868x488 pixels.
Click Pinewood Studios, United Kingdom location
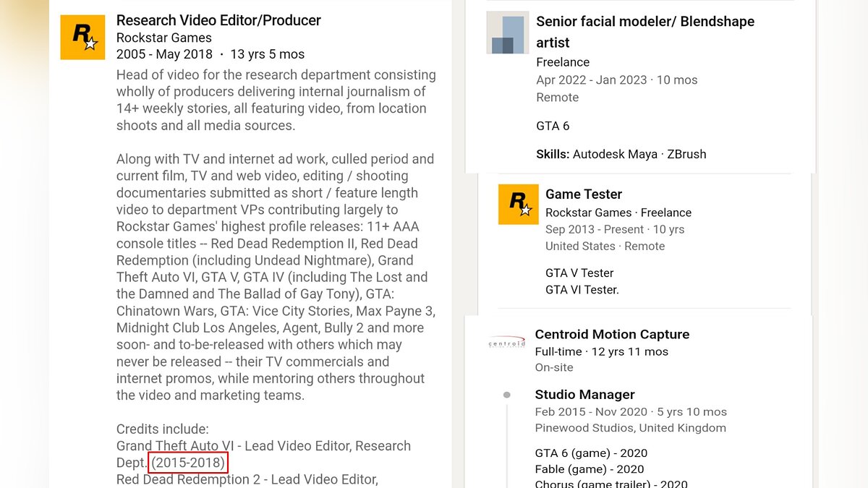(x=630, y=428)
